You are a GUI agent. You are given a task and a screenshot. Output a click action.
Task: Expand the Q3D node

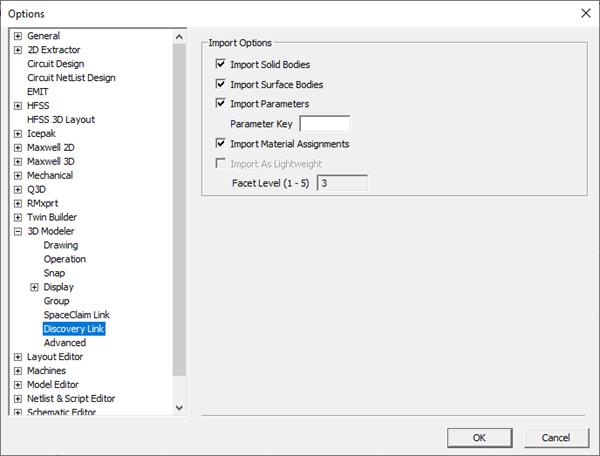click(x=18, y=190)
